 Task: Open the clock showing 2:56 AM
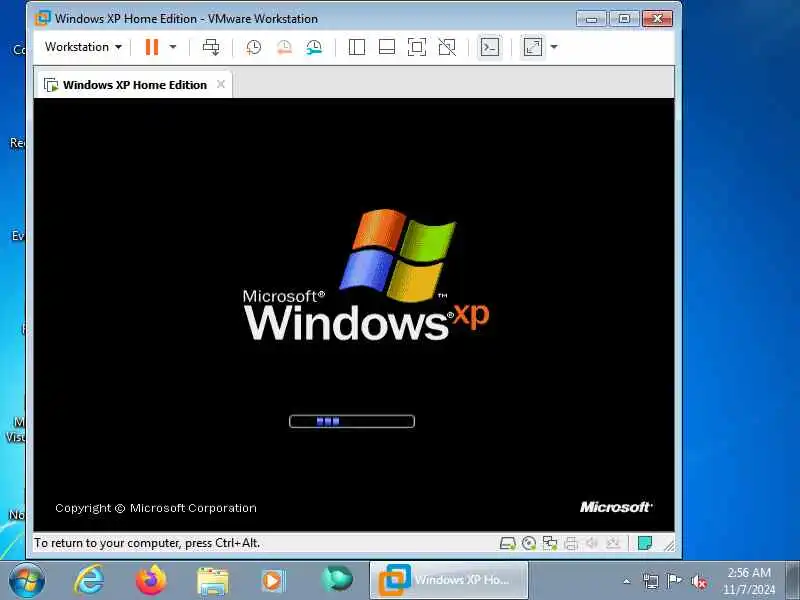pyautogui.click(x=748, y=581)
